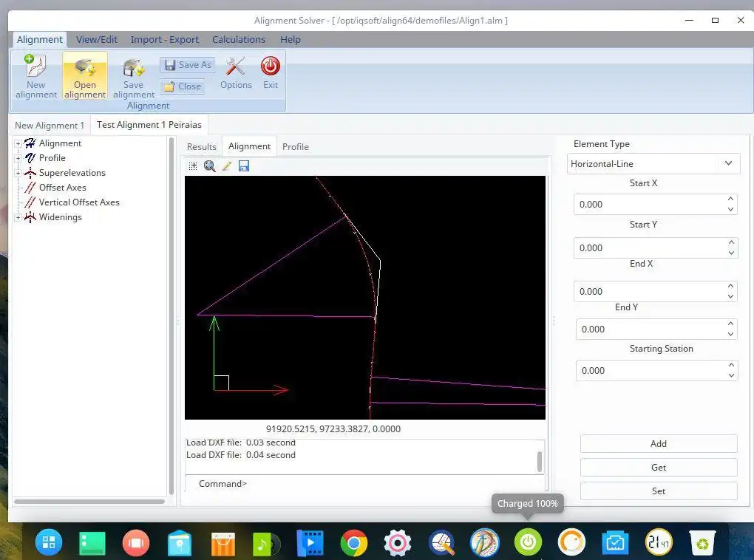
Task: Open the Results tab
Action: tap(201, 146)
